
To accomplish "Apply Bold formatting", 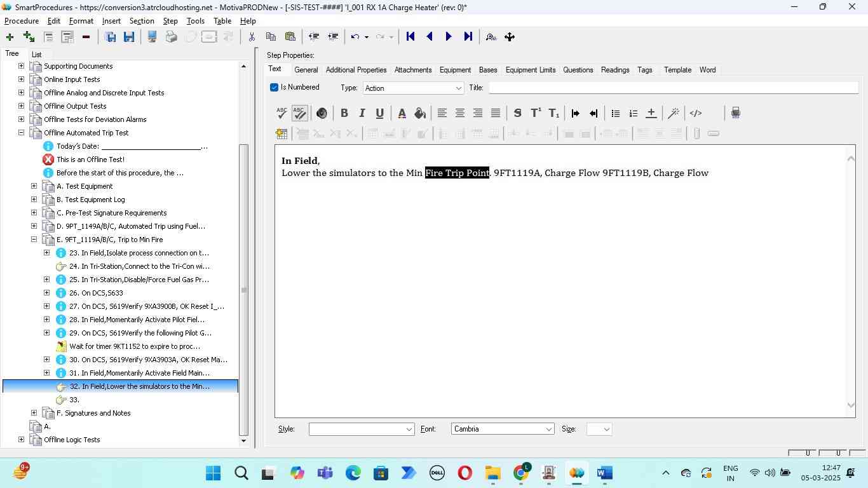I will 344,113.
